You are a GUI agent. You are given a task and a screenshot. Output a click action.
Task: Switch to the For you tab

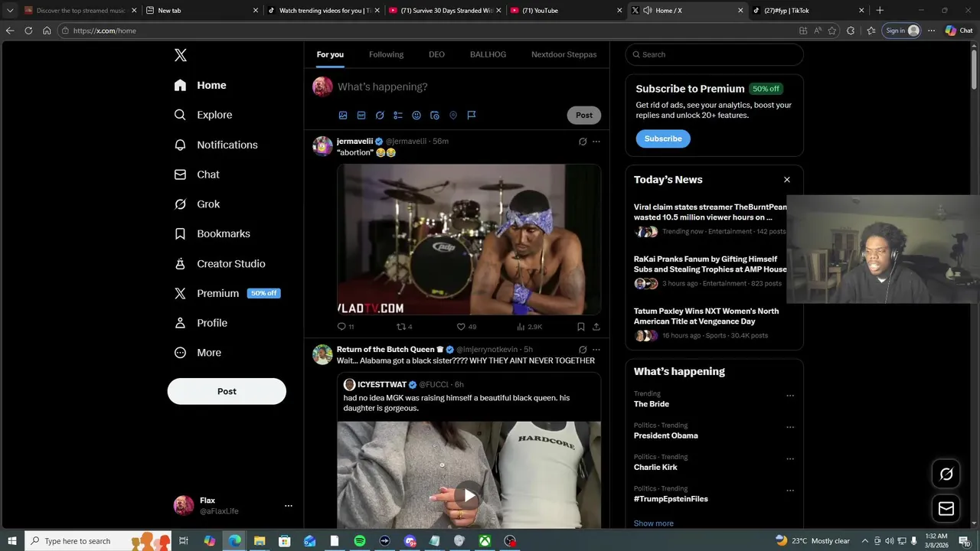tap(330, 54)
